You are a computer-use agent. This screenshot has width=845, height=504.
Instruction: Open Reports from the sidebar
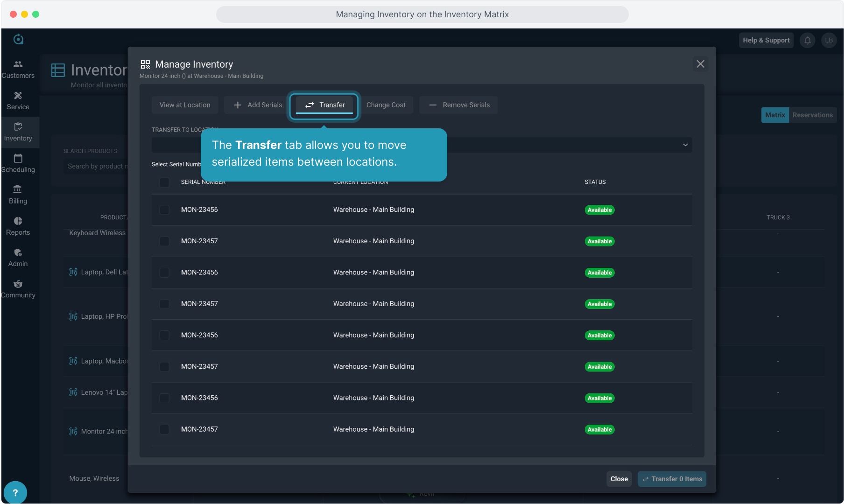pyautogui.click(x=18, y=226)
